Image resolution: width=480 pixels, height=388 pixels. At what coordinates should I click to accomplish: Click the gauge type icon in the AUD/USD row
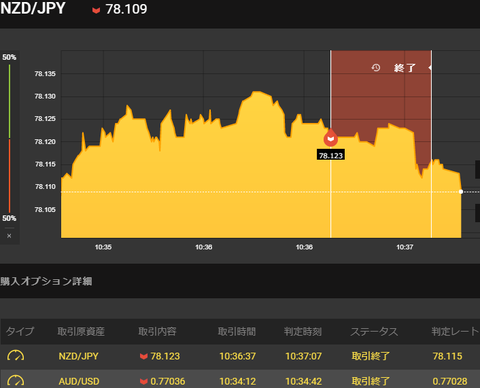pos(16,381)
